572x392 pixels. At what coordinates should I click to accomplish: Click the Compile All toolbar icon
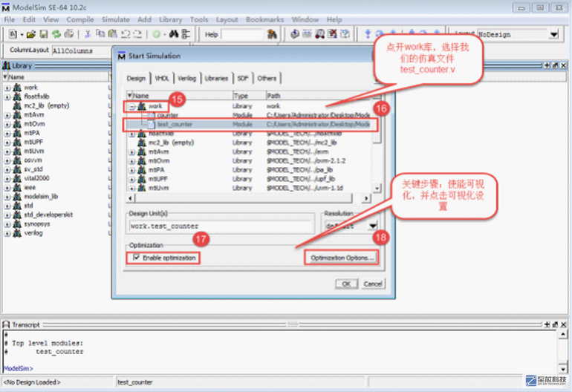pyautogui.click(x=307, y=34)
